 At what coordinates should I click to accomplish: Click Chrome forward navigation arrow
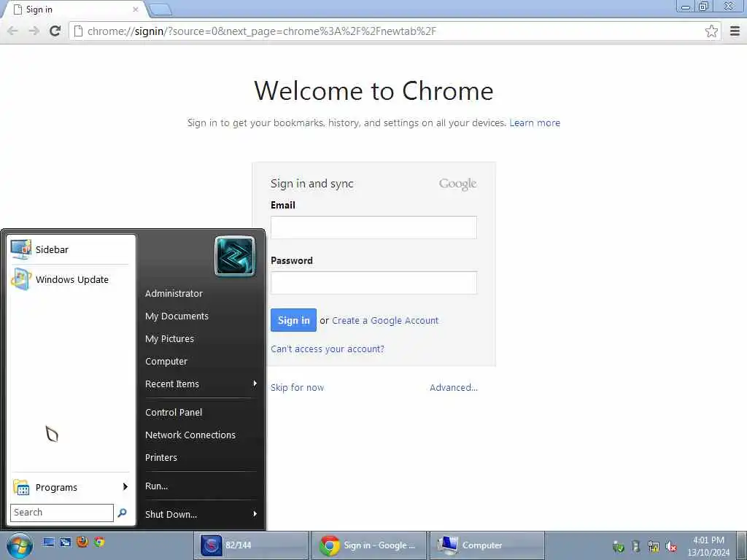(x=34, y=31)
